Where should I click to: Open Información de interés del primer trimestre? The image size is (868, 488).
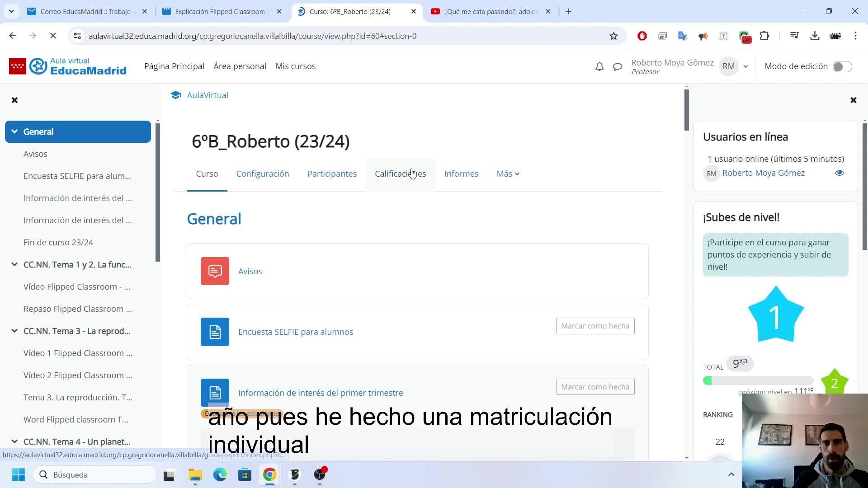pyautogui.click(x=321, y=393)
